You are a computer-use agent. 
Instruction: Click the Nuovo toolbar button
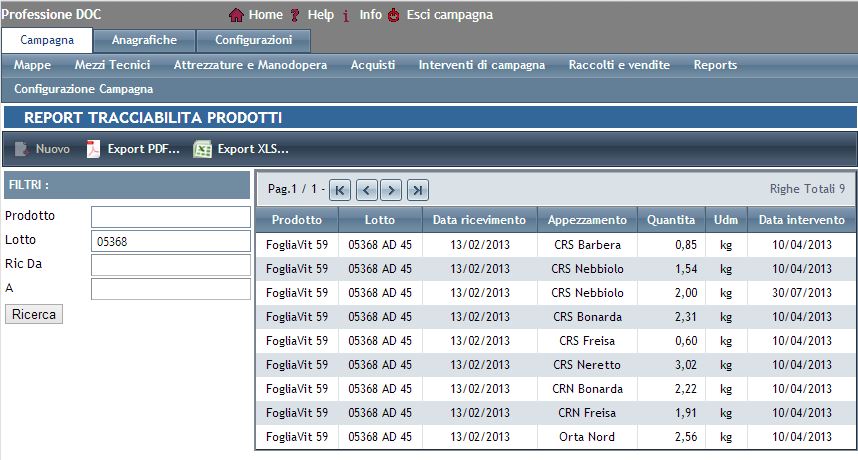43,150
